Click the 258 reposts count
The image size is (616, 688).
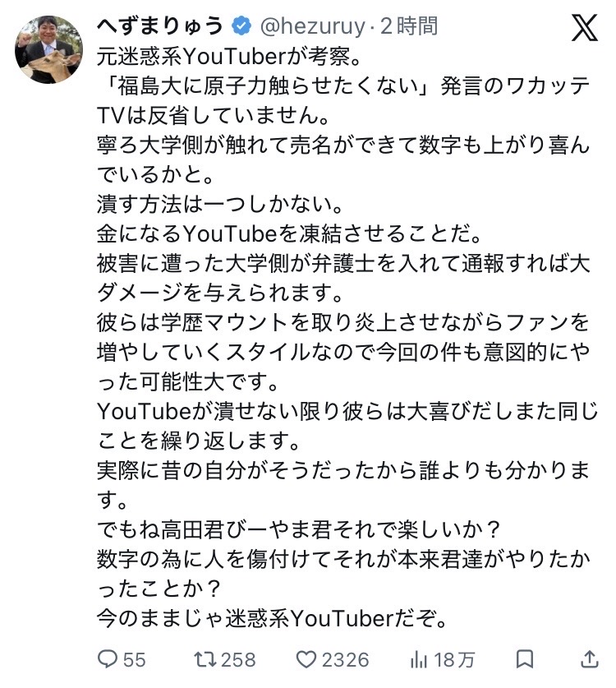point(238,659)
